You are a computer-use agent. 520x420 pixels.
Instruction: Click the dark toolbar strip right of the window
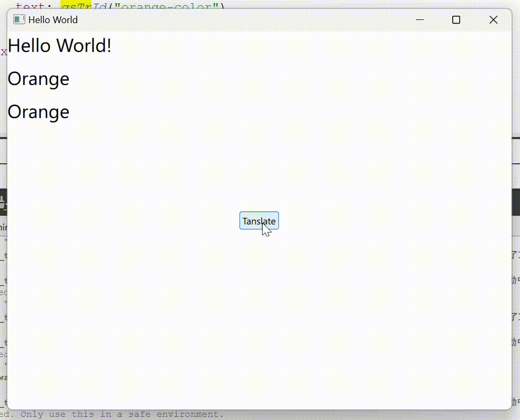[516, 202]
